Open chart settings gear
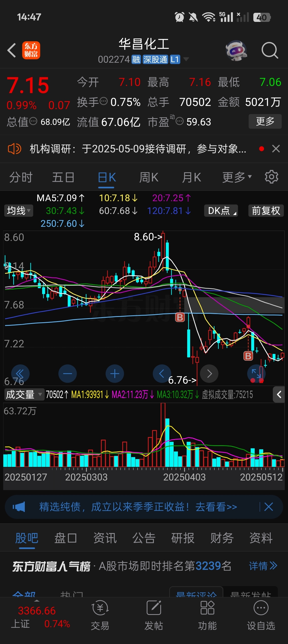Viewport: 288px width, 644px height. [271, 177]
